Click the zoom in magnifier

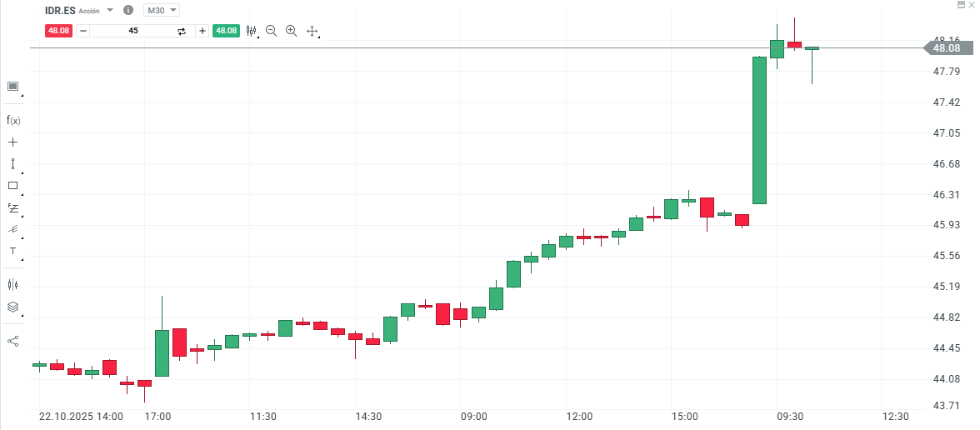291,31
